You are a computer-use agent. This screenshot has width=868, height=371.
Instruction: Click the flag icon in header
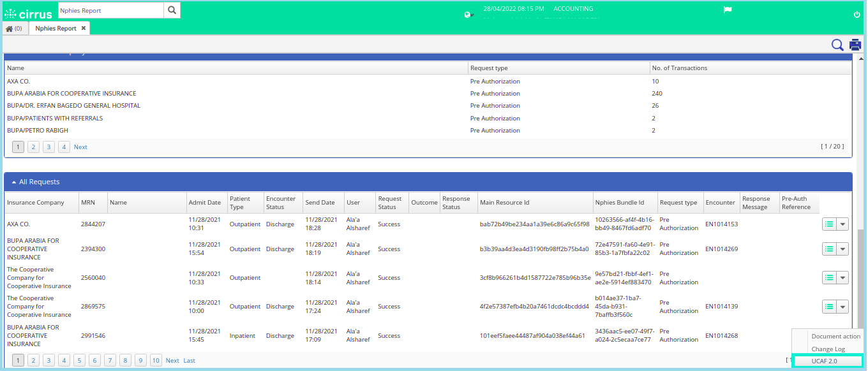point(727,10)
